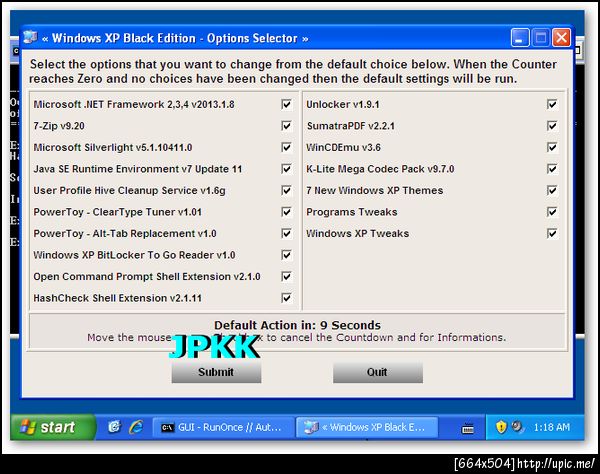Image resolution: width=600 pixels, height=474 pixels.
Task: Click the 1:18 AM system clock
Action: 551,427
